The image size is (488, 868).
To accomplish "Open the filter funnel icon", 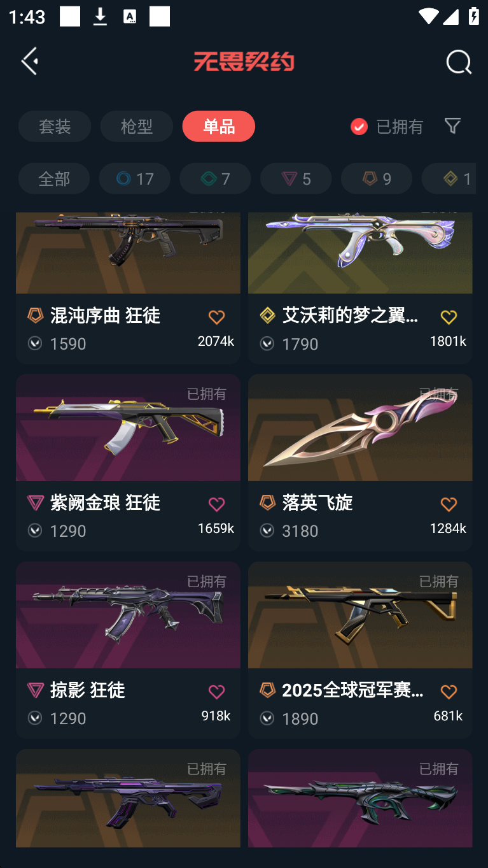I will point(452,125).
